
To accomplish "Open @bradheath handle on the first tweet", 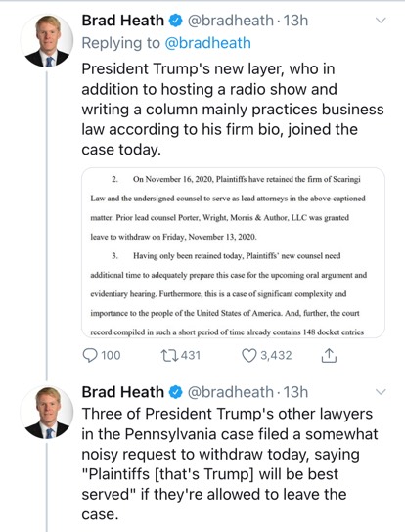I will (x=231, y=21).
